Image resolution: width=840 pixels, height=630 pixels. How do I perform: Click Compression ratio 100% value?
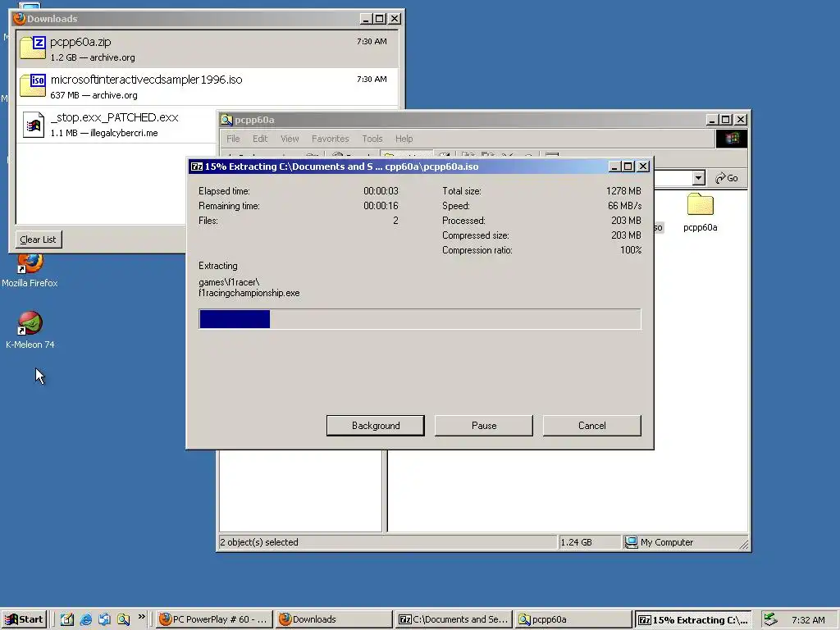[x=631, y=250]
